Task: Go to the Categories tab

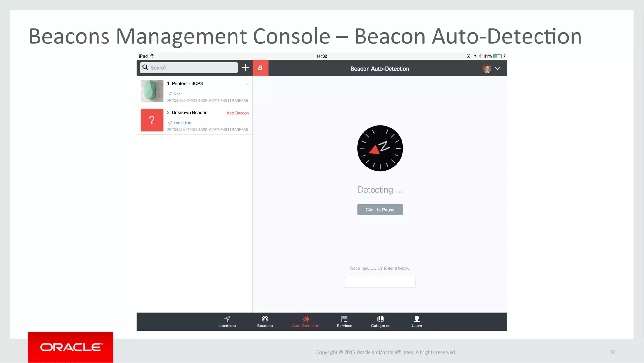Action: pos(380,322)
